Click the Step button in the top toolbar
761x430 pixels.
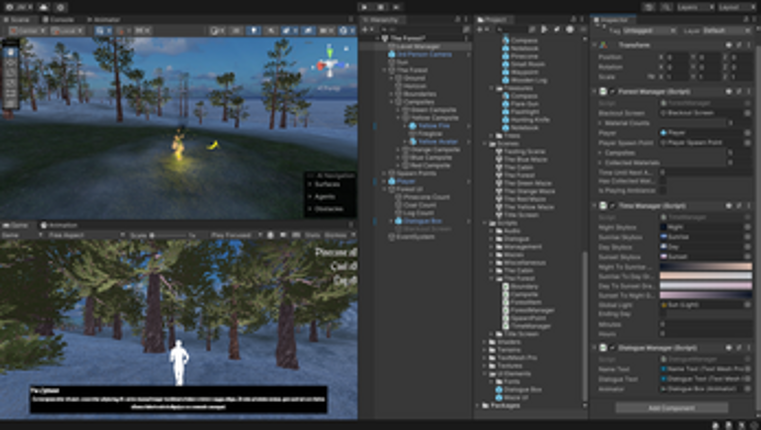[x=397, y=7]
